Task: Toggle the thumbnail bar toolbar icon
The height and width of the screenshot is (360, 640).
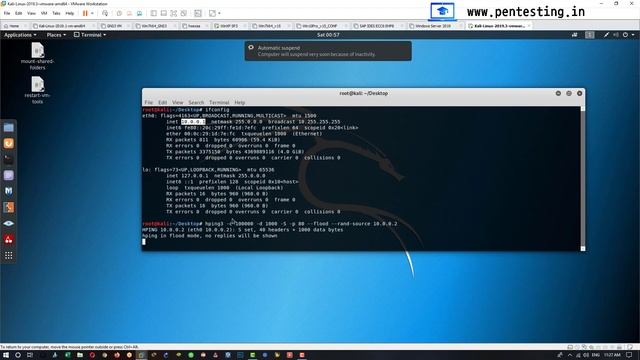Action: 164,13
